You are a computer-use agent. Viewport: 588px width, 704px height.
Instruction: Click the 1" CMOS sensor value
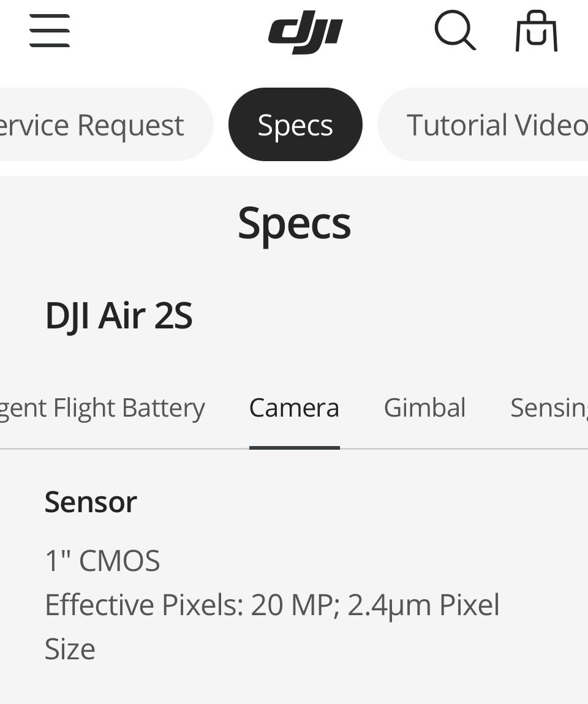(x=102, y=561)
